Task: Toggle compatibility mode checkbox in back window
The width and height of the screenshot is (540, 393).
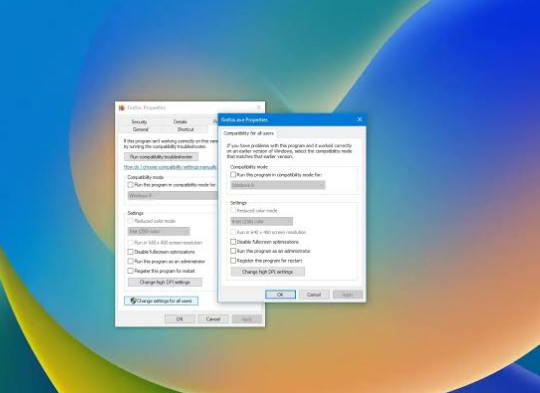Action: [x=131, y=185]
